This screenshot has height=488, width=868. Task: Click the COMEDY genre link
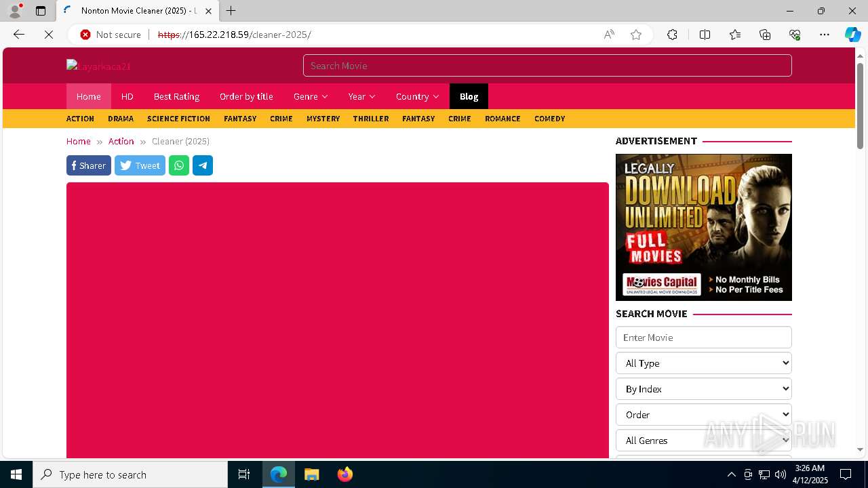click(549, 119)
